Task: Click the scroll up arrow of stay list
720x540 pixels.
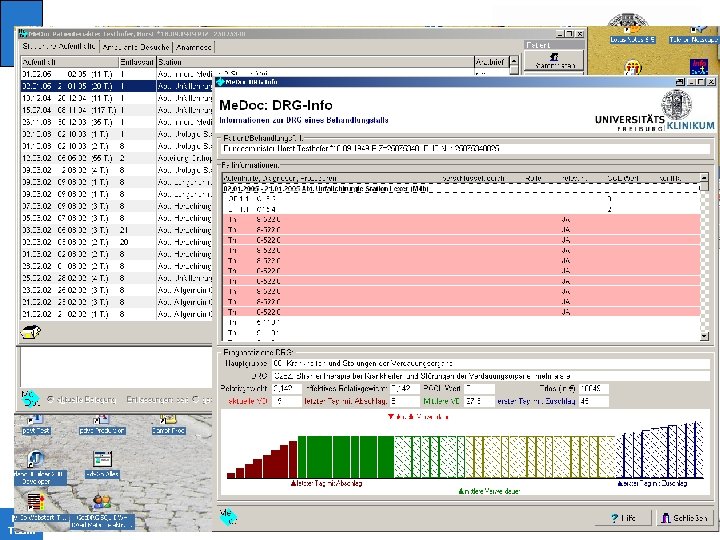Action: [514, 61]
